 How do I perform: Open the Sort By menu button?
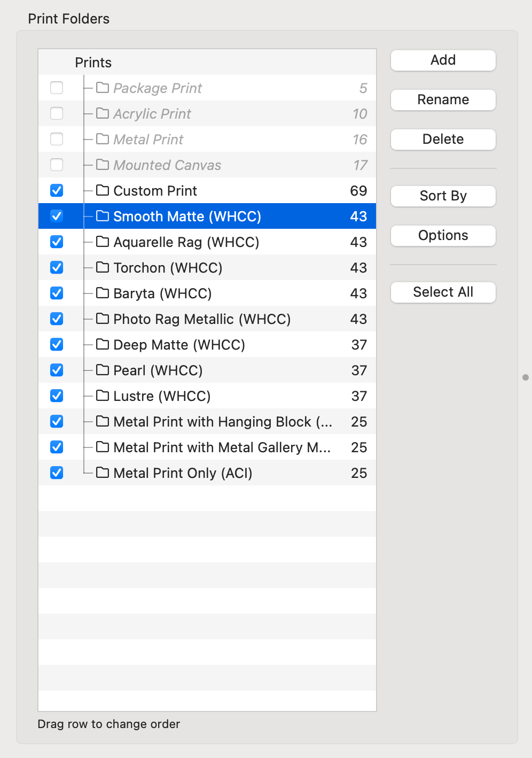(x=443, y=196)
